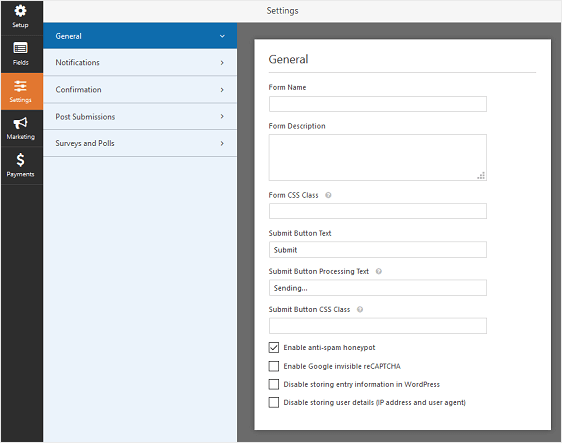Disable the anti-spam honeypot checkbox

274,347
